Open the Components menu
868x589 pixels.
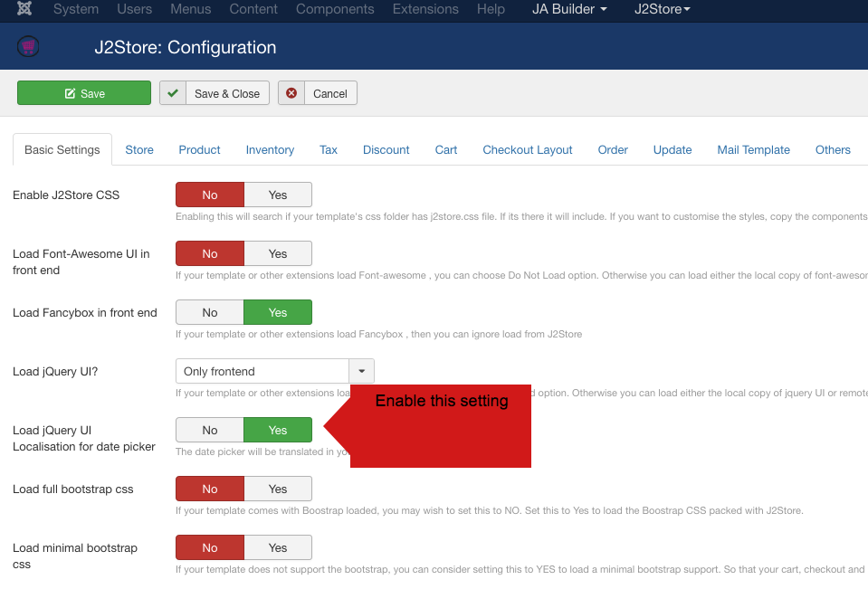pos(335,9)
